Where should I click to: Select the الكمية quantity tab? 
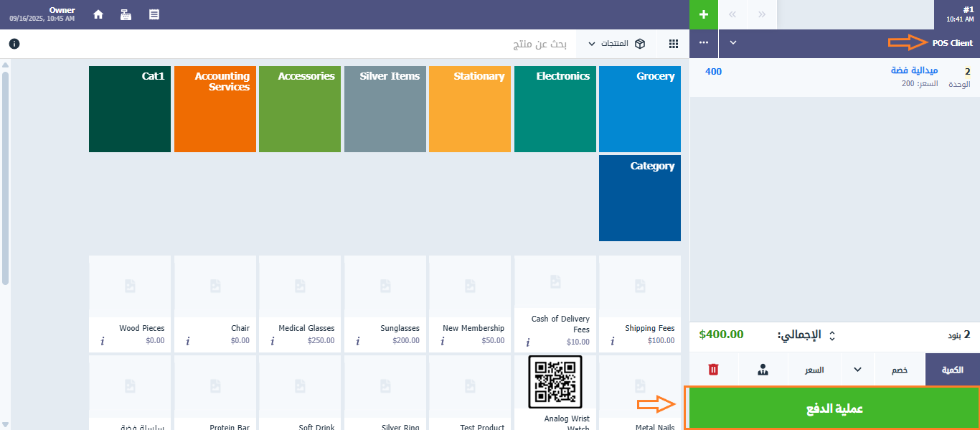pos(952,370)
